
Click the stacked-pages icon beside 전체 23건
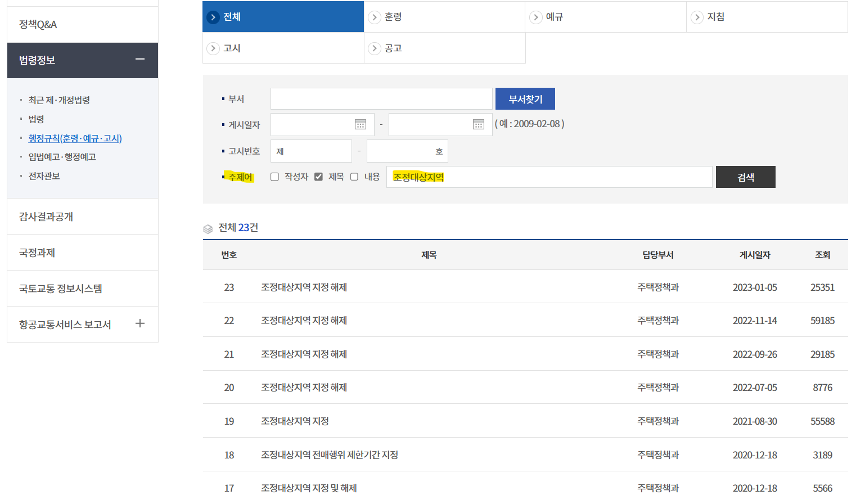click(208, 228)
